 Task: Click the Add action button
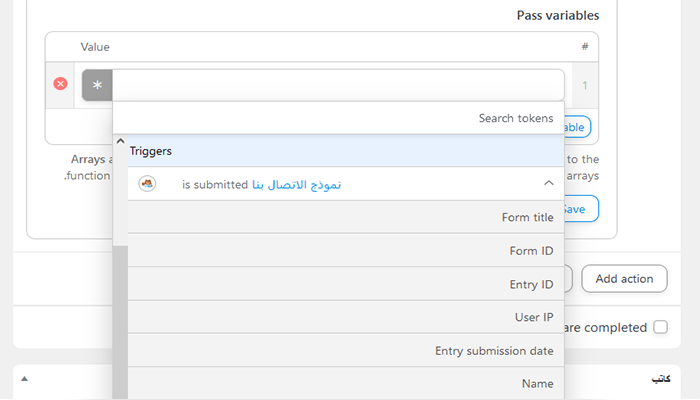(x=624, y=279)
